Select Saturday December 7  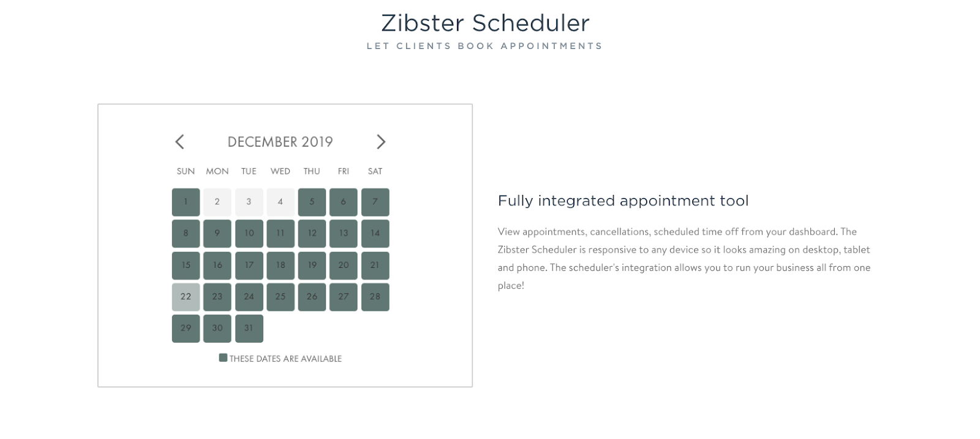pyautogui.click(x=375, y=202)
